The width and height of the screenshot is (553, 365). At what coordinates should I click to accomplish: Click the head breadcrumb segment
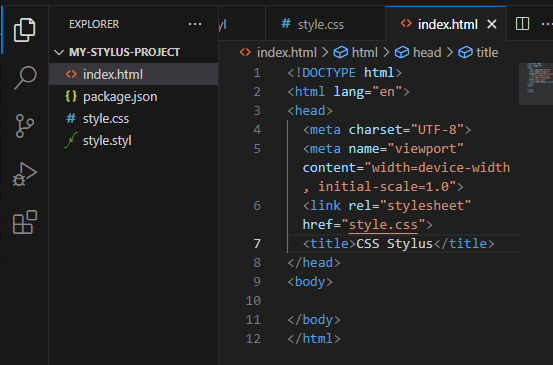(418, 53)
